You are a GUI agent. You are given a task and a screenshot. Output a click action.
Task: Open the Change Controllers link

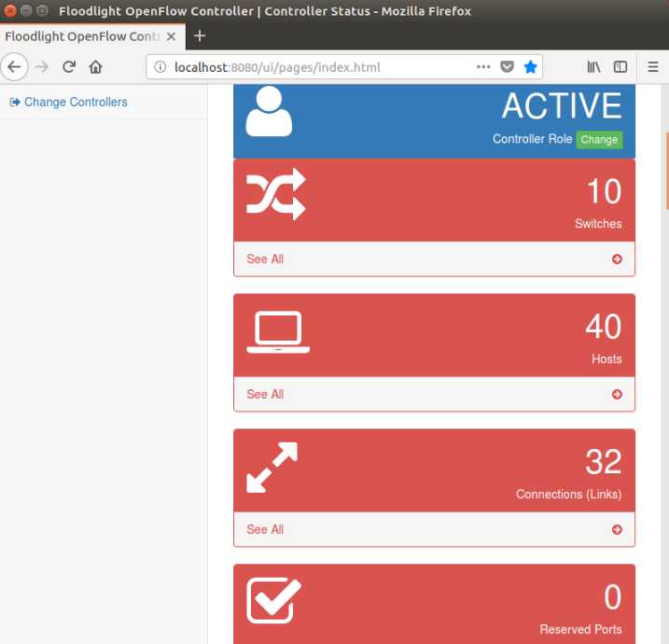[x=76, y=103]
